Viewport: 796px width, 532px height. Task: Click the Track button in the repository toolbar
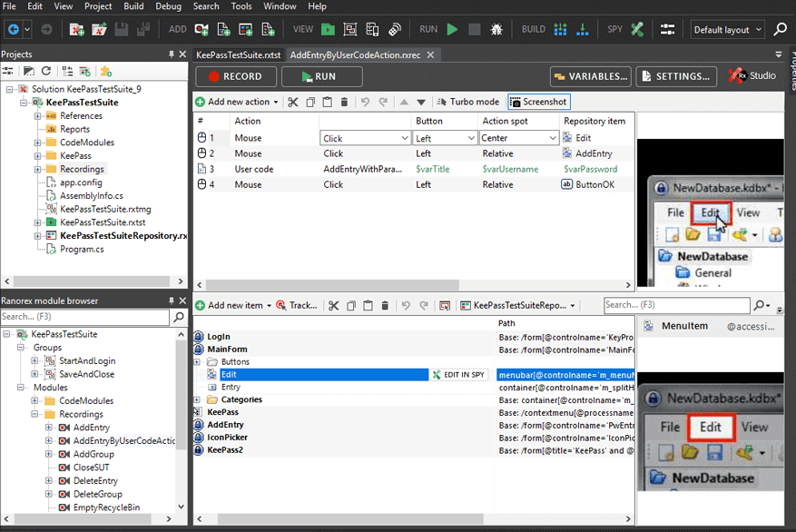(297, 306)
